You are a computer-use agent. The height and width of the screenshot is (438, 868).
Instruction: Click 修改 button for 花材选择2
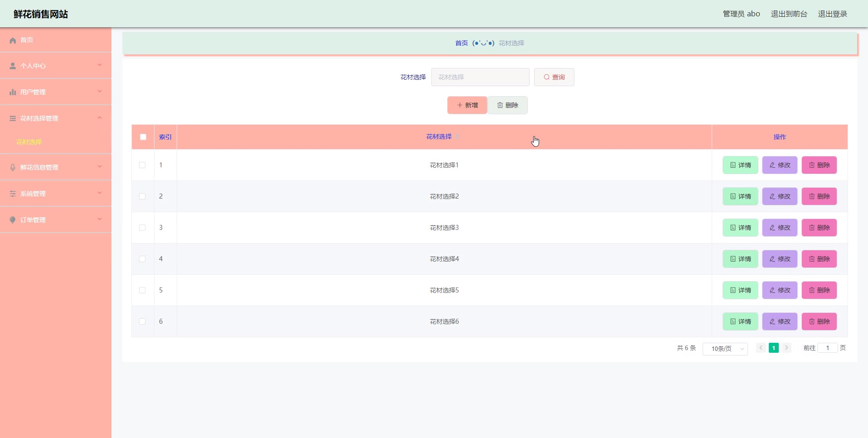pos(780,196)
